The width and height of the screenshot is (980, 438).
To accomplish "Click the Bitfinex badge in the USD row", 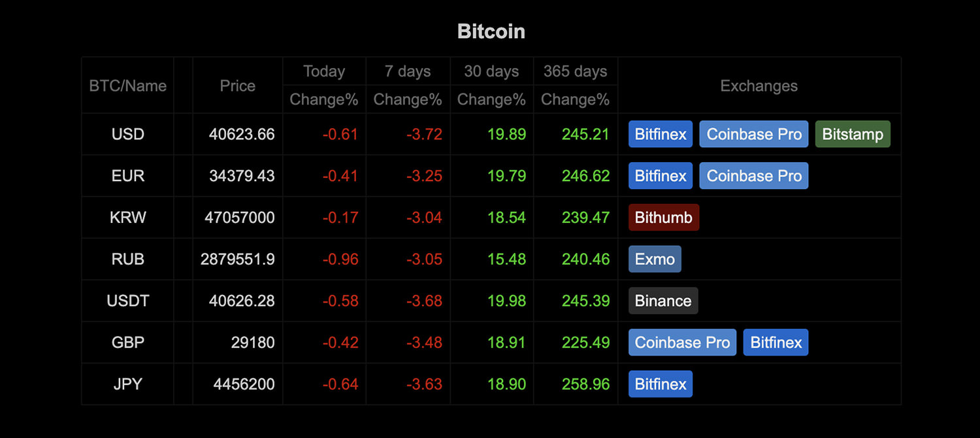I will coord(661,134).
